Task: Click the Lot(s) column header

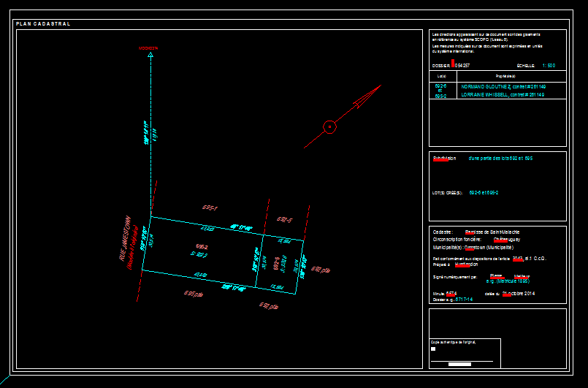Action: (x=441, y=76)
